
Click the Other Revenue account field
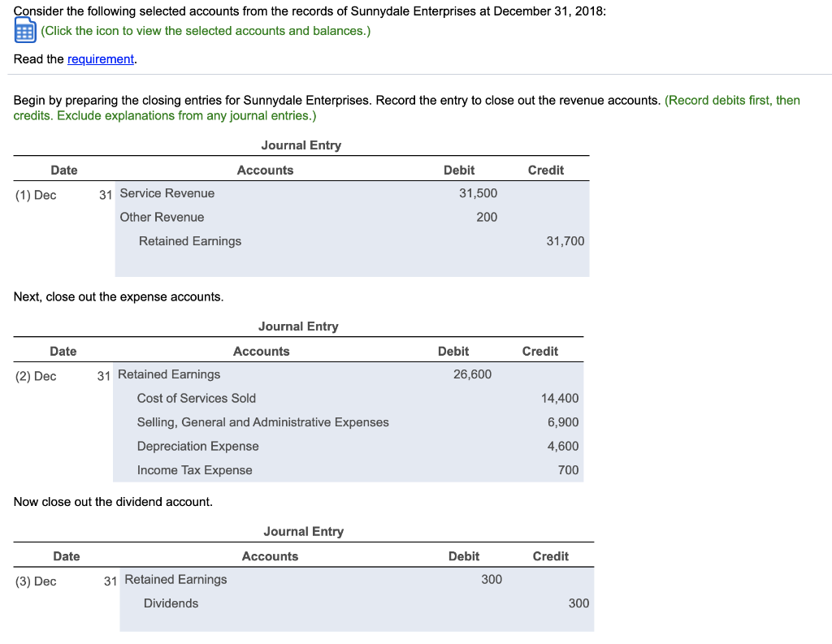[x=162, y=217]
